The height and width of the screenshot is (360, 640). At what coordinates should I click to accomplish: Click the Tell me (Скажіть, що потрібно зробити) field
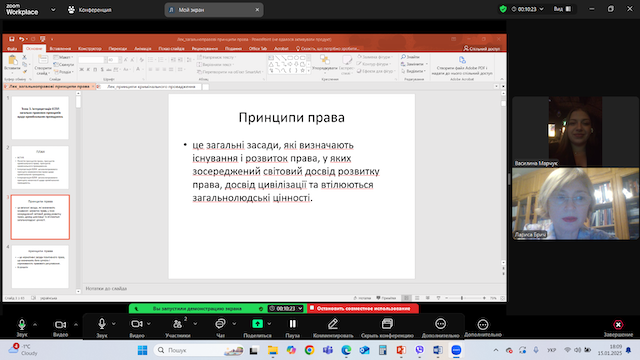tap(328, 49)
